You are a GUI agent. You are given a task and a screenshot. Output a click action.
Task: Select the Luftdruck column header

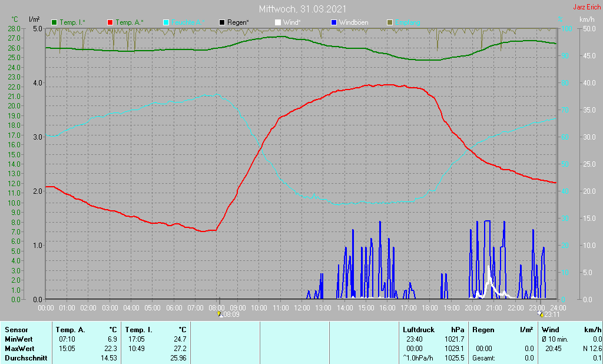419,330
